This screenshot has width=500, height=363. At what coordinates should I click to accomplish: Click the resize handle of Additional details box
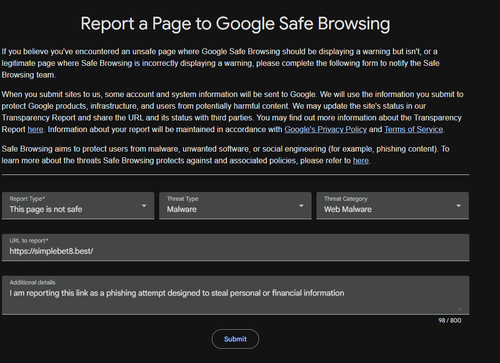(460, 309)
